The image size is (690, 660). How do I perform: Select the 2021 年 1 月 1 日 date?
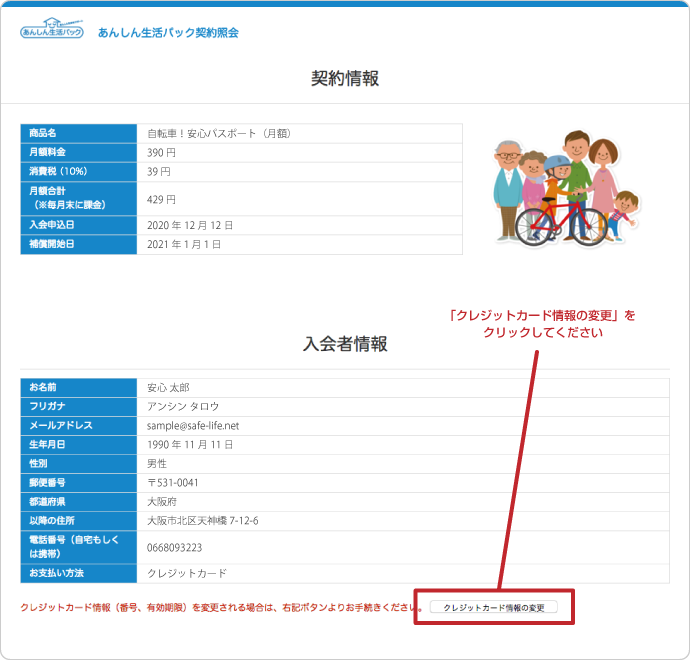coord(184,244)
